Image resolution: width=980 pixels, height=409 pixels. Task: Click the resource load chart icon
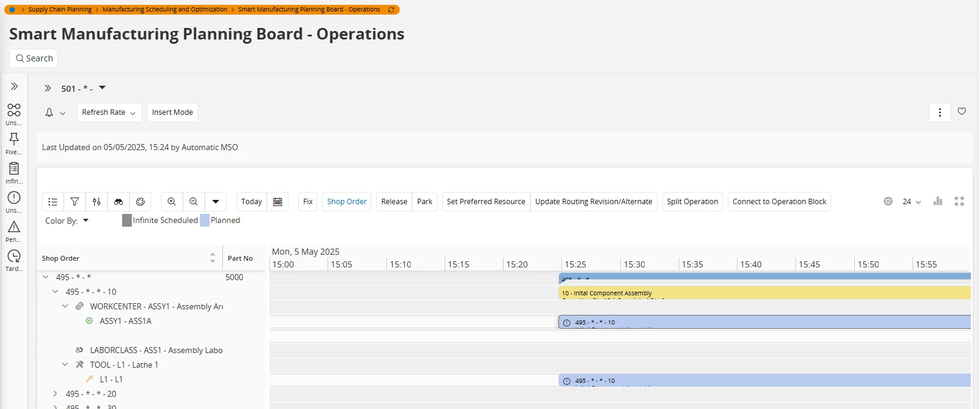point(938,201)
